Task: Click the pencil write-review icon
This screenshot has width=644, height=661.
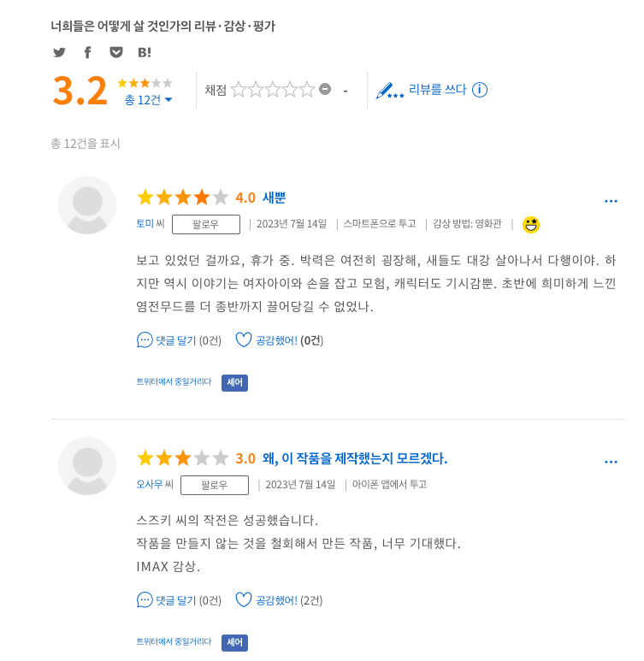Action: click(x=390, y=90)
